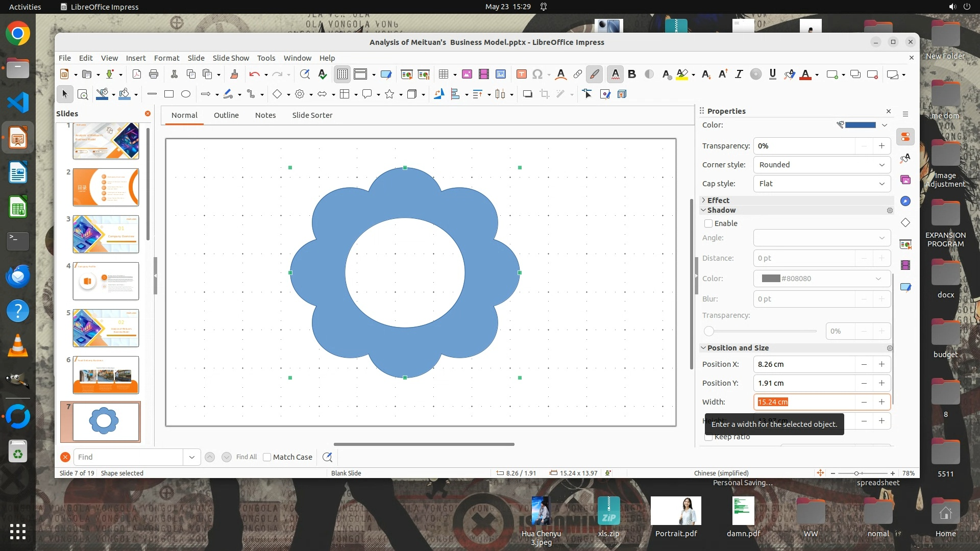Click the Stars and Banners shape tool
Image resolution: width=980 pixels, height=551 pixels.
[x=389, y=94]
